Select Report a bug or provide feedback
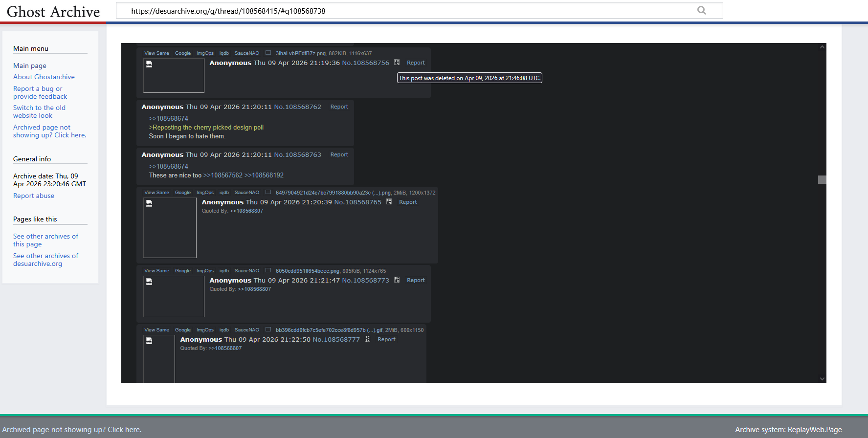 coord(40,92)
